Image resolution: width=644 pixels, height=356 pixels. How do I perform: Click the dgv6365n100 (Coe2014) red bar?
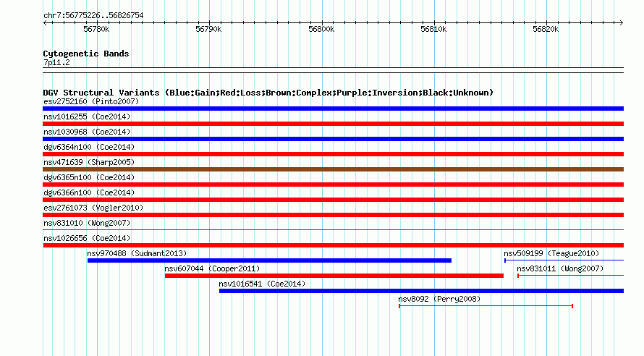point(333,185)
